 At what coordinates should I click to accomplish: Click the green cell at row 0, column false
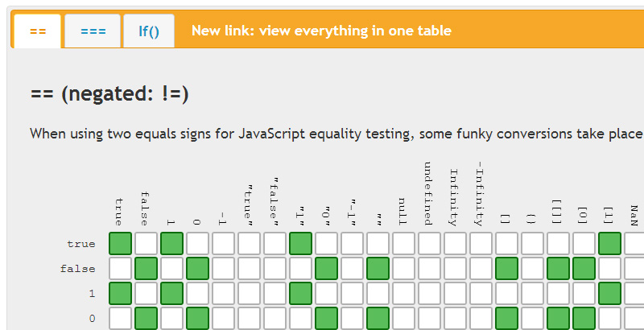(147, 320)
